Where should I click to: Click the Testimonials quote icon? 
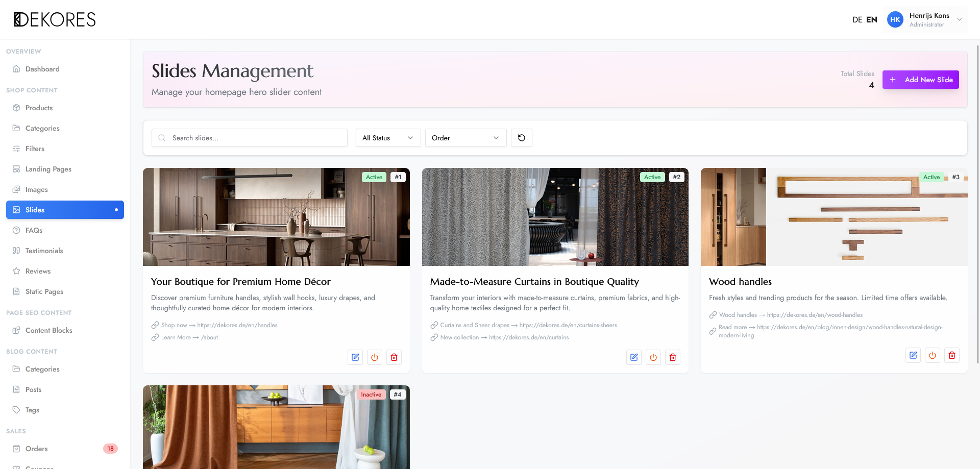[x=16, y=251]
